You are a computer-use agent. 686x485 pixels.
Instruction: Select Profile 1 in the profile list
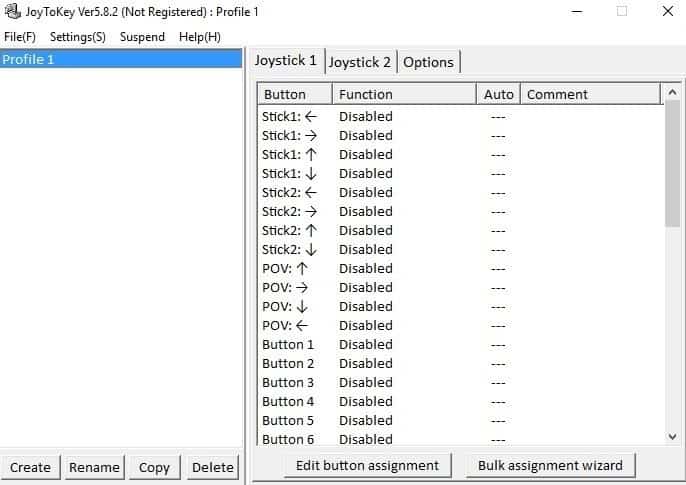121,59
